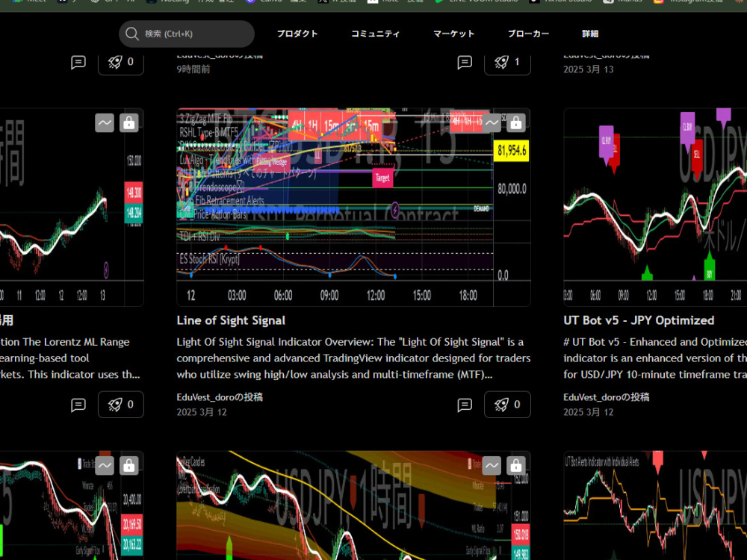This screenshot has width=747, height=560.
Task: Open comments beside the boost count of 1
Action: 465,63
